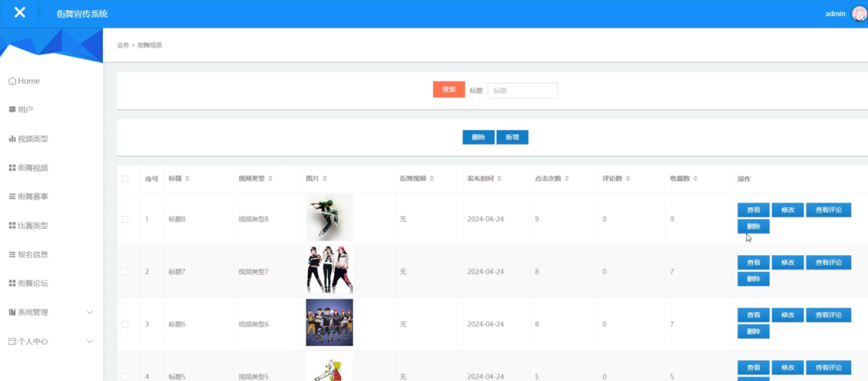Expand the 系统管理 submenu arrow
868x381 pixels.
pyautogui.click(x=90, y=312)
